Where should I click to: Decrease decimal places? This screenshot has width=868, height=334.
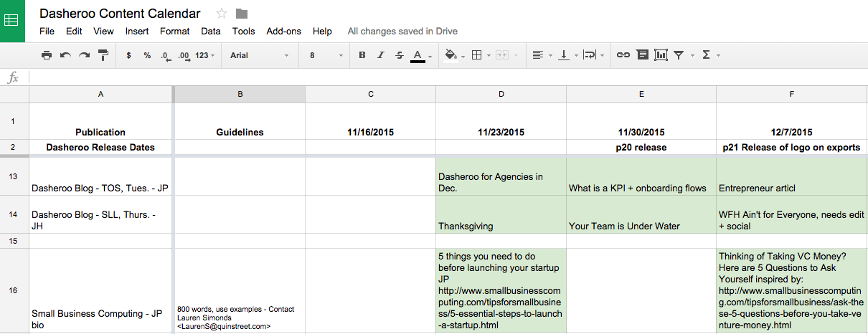[x=165, y=55]
